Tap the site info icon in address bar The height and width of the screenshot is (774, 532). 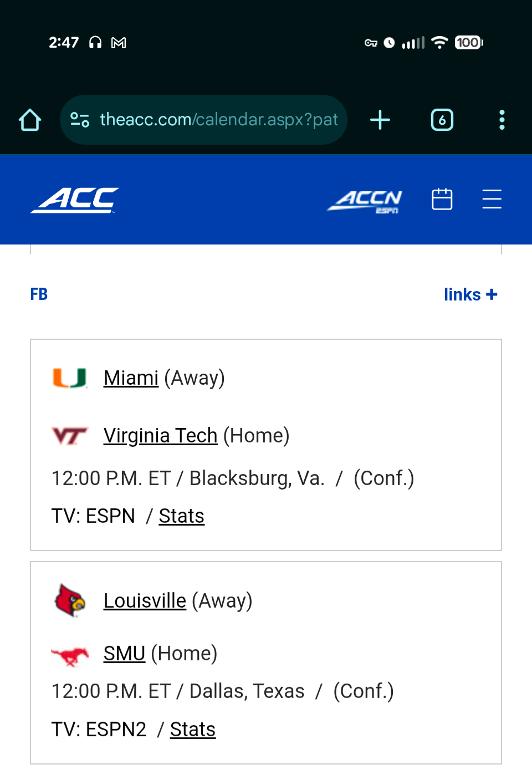pyautogui.click(x=80, y=120)
